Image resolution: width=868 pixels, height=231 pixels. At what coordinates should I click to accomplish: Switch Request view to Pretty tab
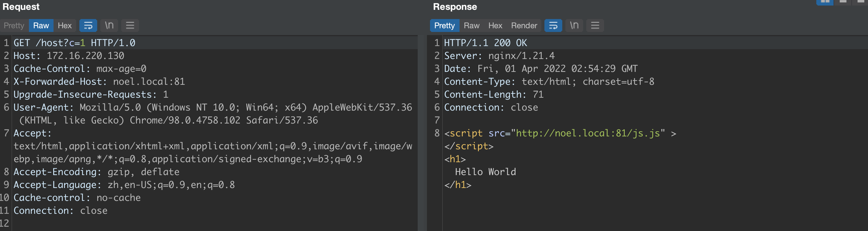coord(14,25)
